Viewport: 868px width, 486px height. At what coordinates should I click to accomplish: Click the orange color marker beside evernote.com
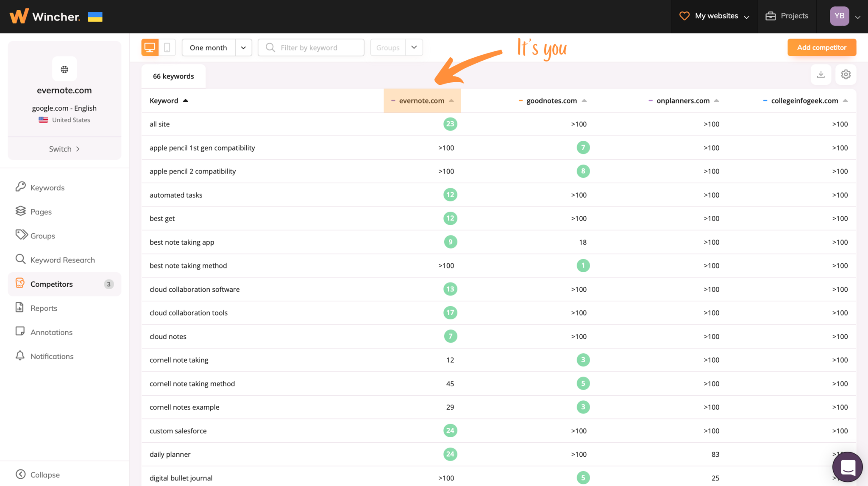(393, 101)
